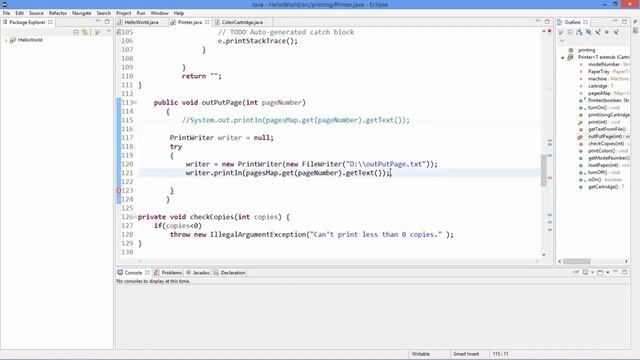This screenshot has height=360, width=640.
Task: Open the Window menu
Action: [159, 13]
